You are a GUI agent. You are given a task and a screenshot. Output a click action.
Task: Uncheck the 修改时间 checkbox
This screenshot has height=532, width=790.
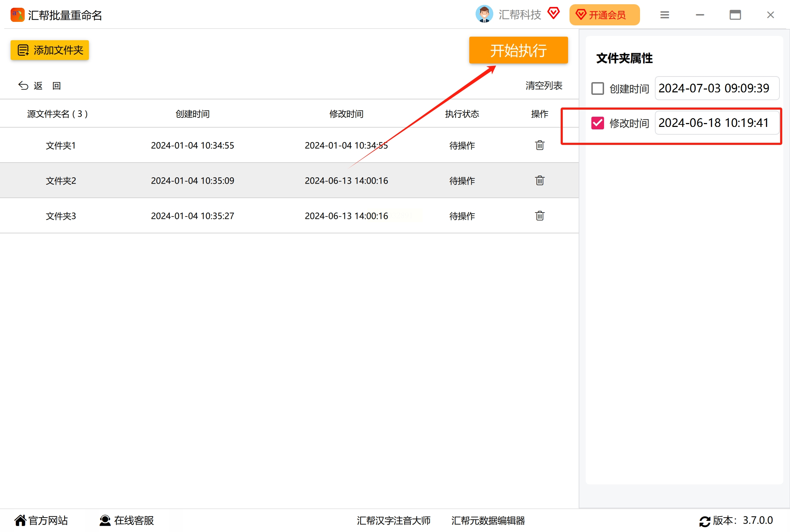pyautogui.click(x=597, y=123)
